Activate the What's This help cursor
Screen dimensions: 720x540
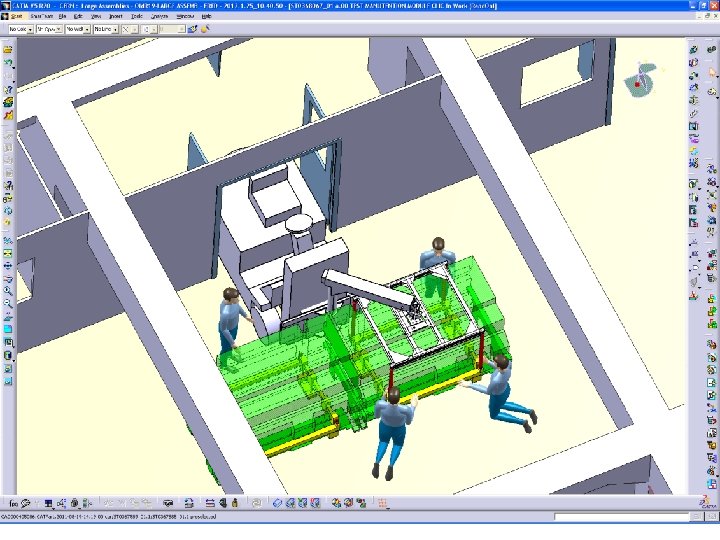(x=8, y=90)
